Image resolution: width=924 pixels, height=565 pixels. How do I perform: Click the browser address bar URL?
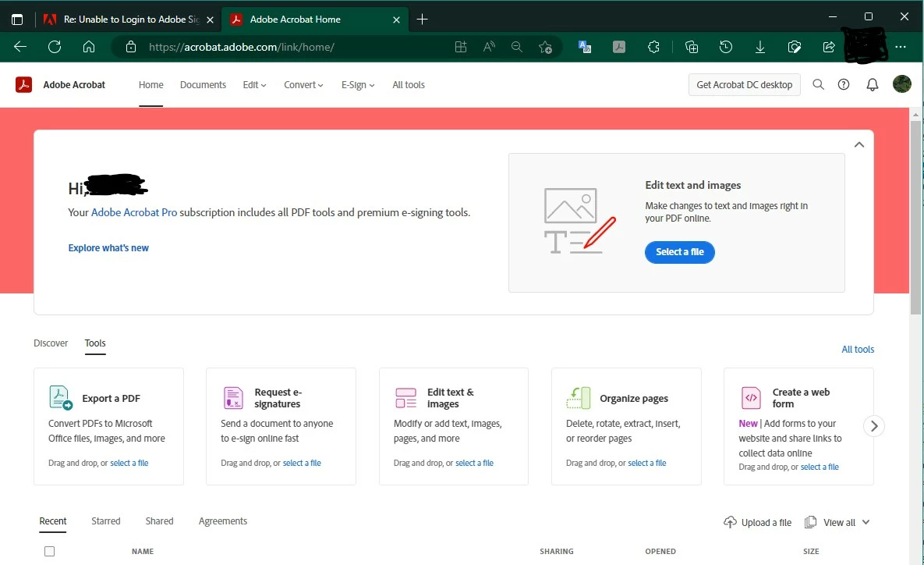(x=242, y=47)
